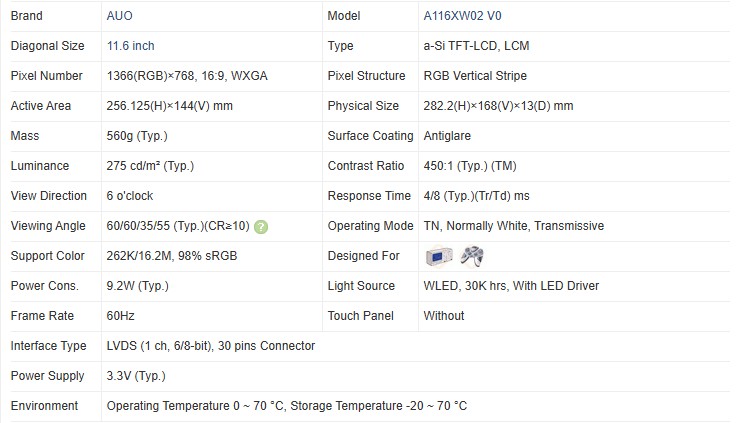
Task: Click the WLED light source value
Action: 511,286
